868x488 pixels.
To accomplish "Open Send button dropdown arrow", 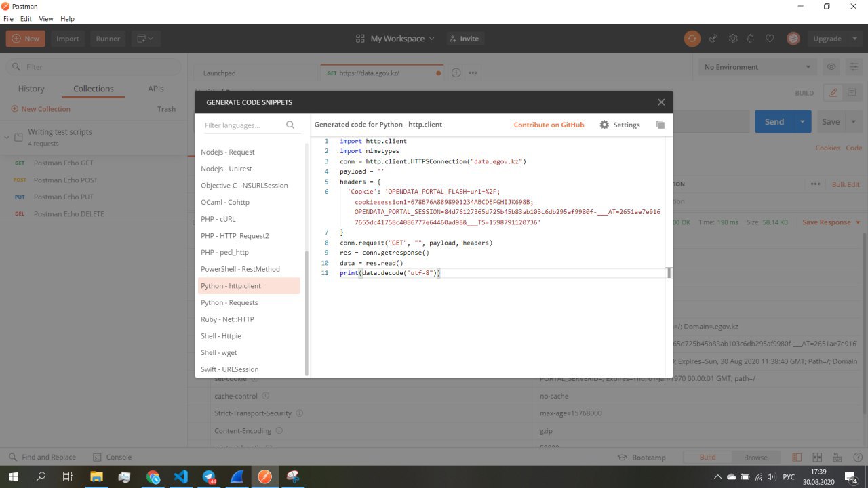I will [802, 122].
